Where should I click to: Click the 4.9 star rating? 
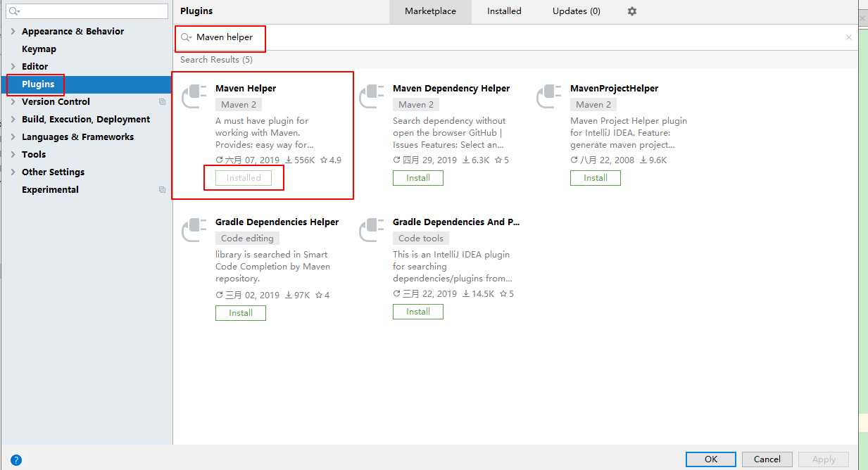click(x=331, y=160)
